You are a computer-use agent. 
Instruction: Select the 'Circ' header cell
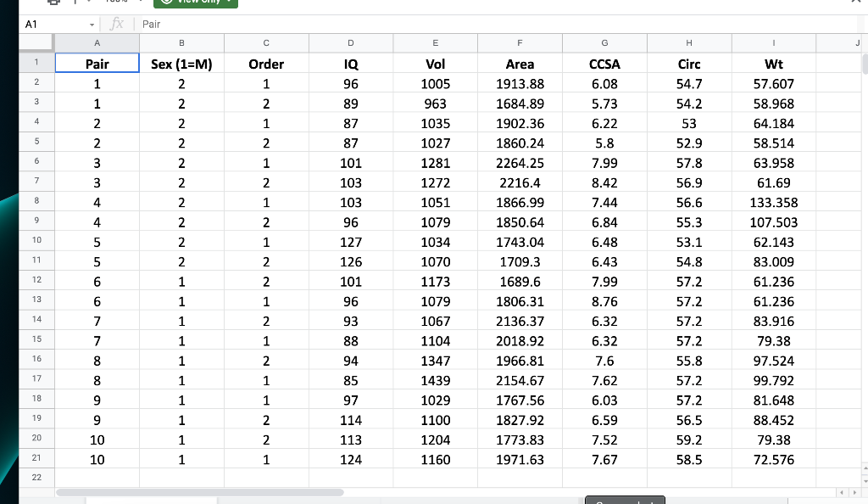click(689, 64)
